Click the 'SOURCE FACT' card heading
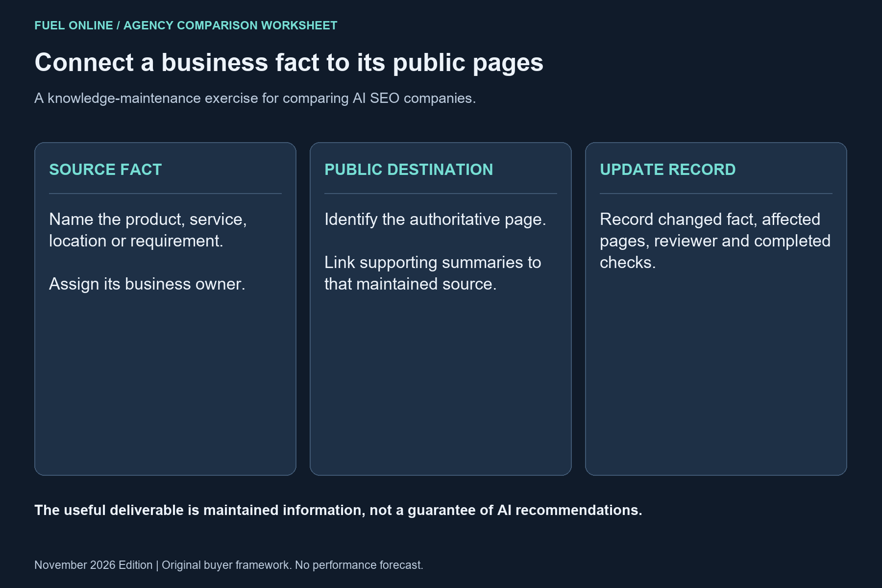This screenshot has height=588, width=882. point(105,170)
